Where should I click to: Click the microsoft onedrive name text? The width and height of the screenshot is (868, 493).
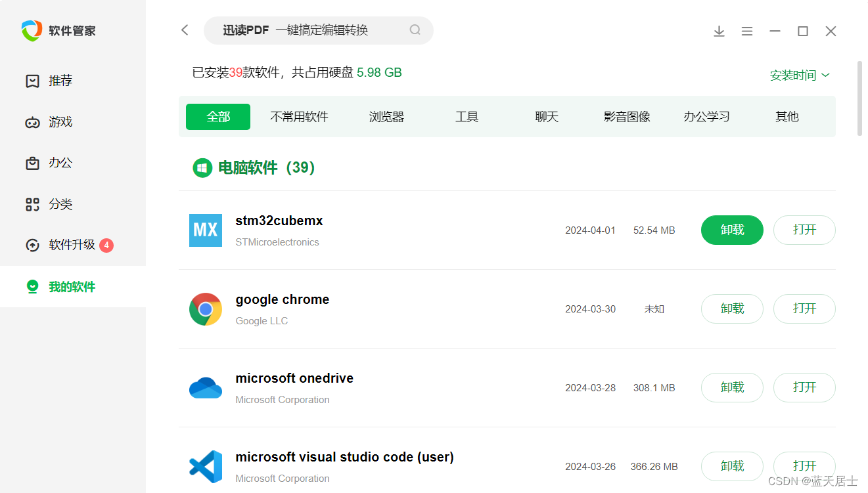[x=294, y=378]
